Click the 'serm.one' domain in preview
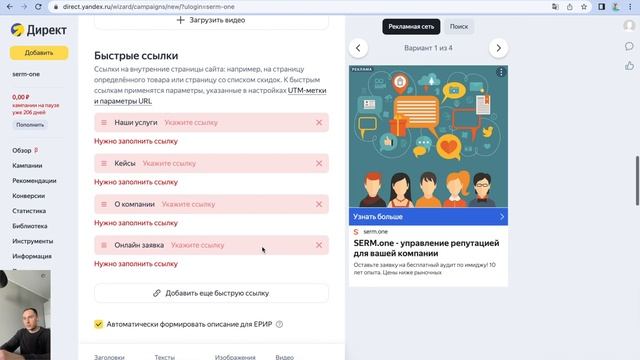640x360 pixels. point(375,231)
